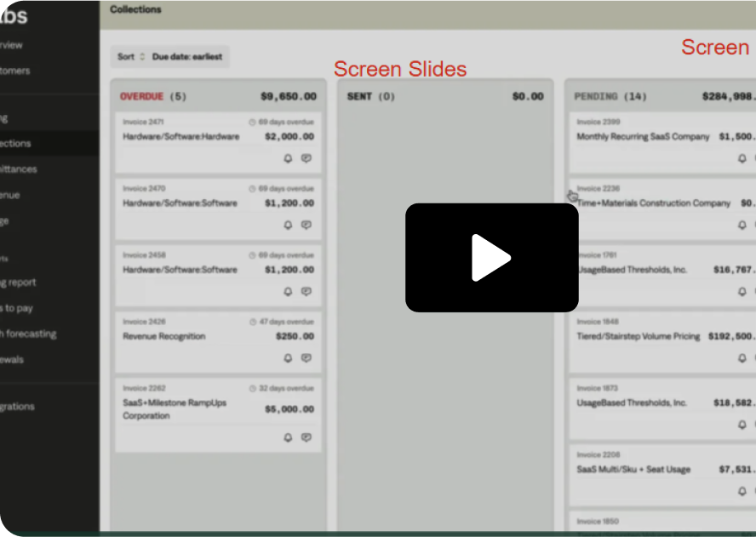Click the comment icon on Invoice 2262 card
Viewport: 756px width, 537px height.
pos(306,437)
